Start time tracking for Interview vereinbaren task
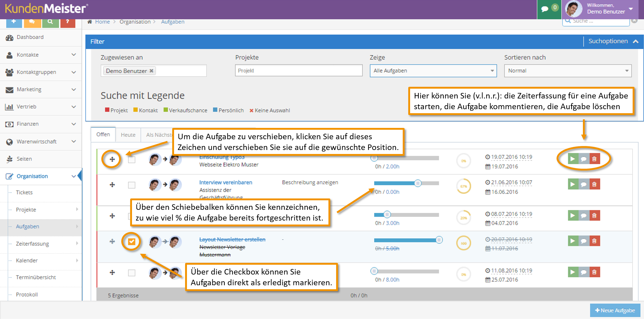The height and width of the screenshot is (319, 644). (573, 184)
